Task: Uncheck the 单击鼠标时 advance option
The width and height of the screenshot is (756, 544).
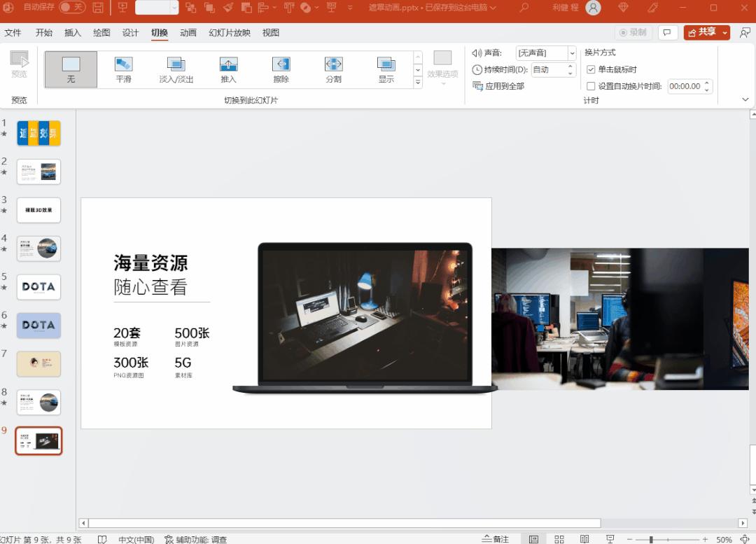Action: click(591, 69)
